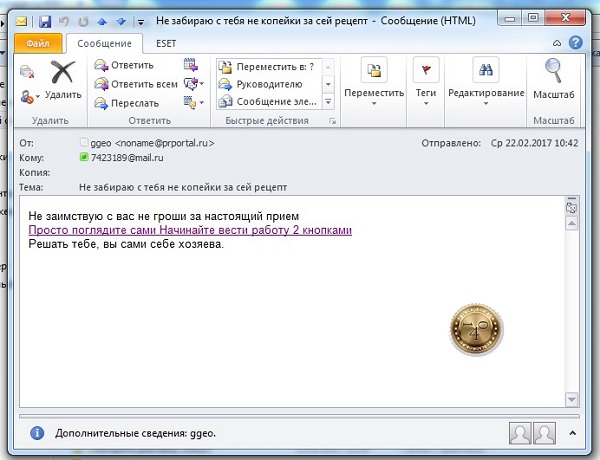The image size is (600, 460).
Task: Select quick step Сообщение эле...
Action: click(269, 101)
